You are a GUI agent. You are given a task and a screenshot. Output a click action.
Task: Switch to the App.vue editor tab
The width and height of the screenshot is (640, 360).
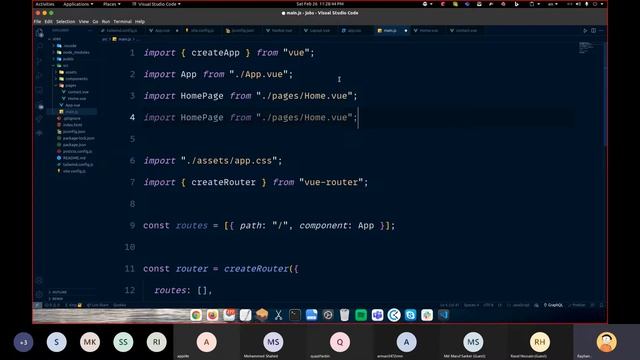point(162,31)
